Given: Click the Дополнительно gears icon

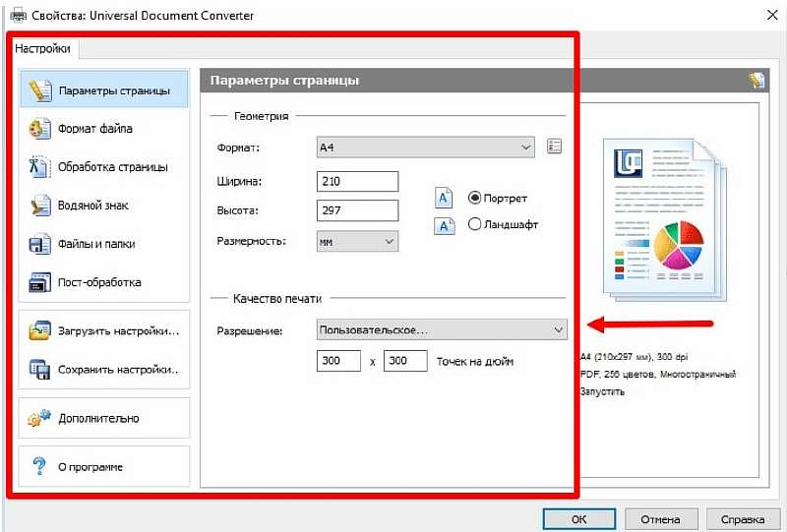Looking at the screenshot, I should coord(39,418).
